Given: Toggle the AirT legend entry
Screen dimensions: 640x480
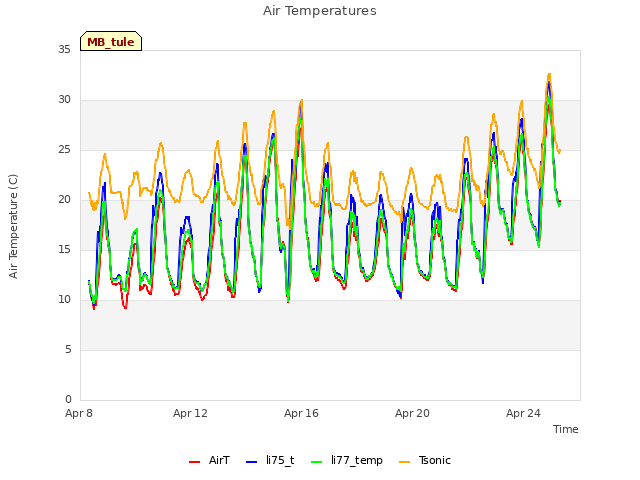Looking at the screenshot, I should click(209, 460).
